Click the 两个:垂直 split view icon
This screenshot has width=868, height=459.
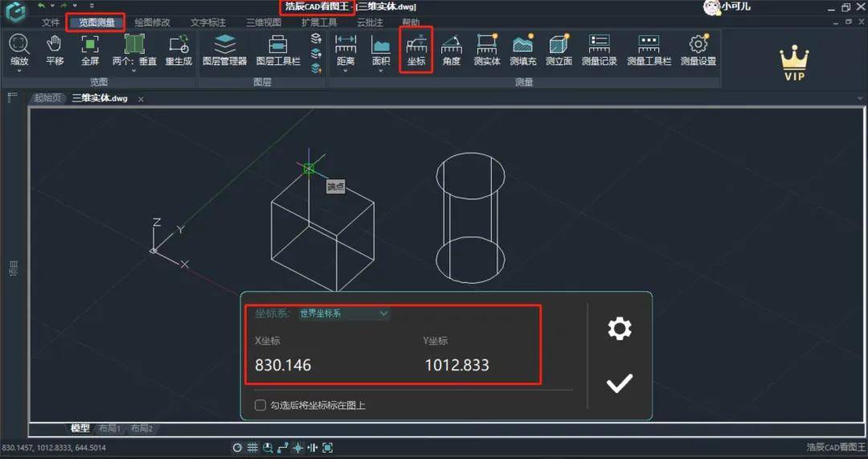[x=134, y=44]
